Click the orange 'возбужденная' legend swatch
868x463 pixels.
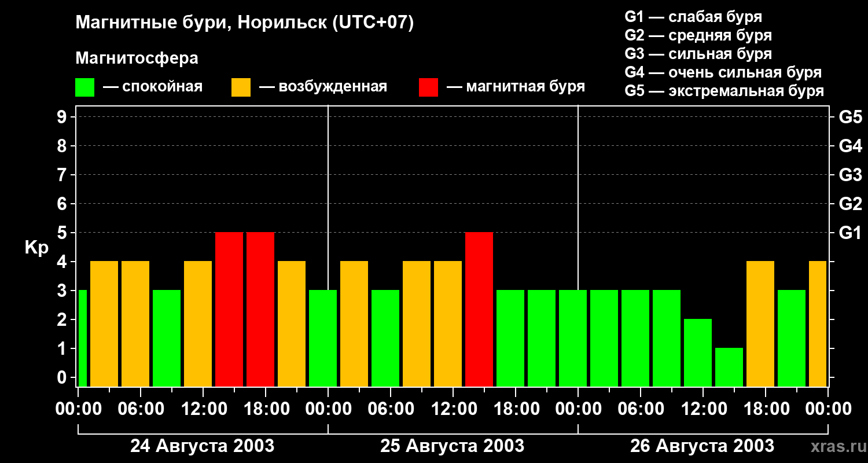pos(241,87)
